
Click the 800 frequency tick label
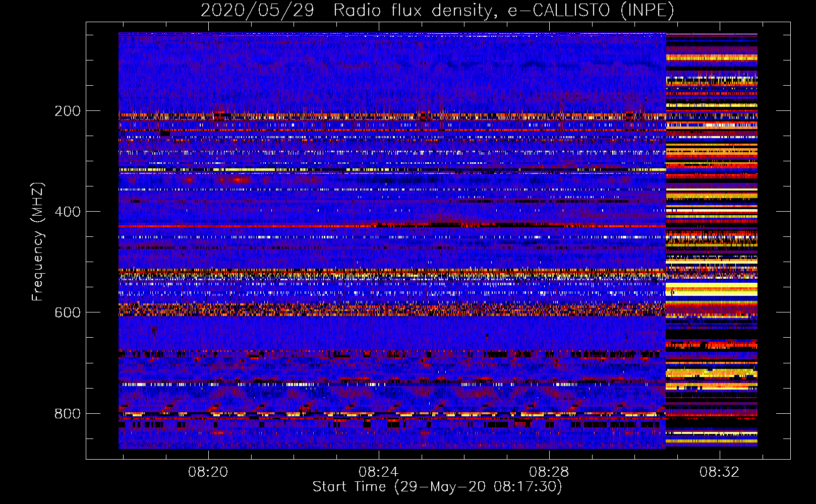tap(68, 413)
